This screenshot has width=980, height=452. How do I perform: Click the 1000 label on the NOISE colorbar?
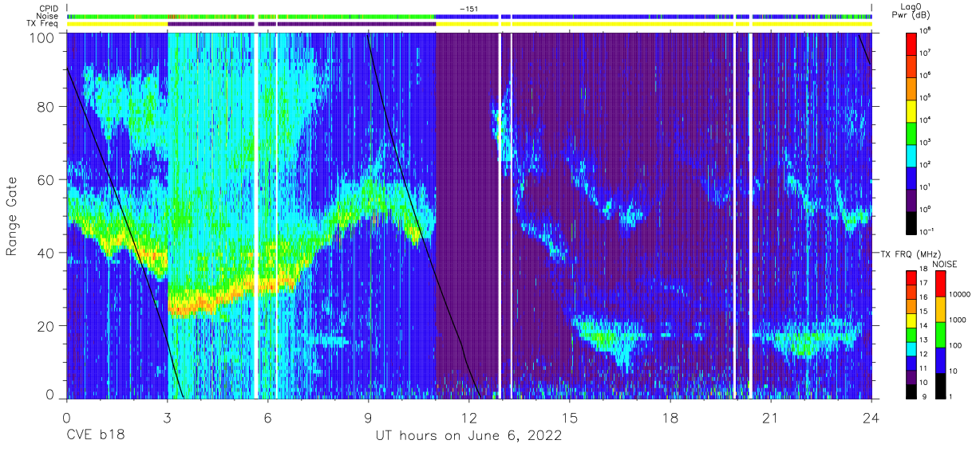[958, 319]
